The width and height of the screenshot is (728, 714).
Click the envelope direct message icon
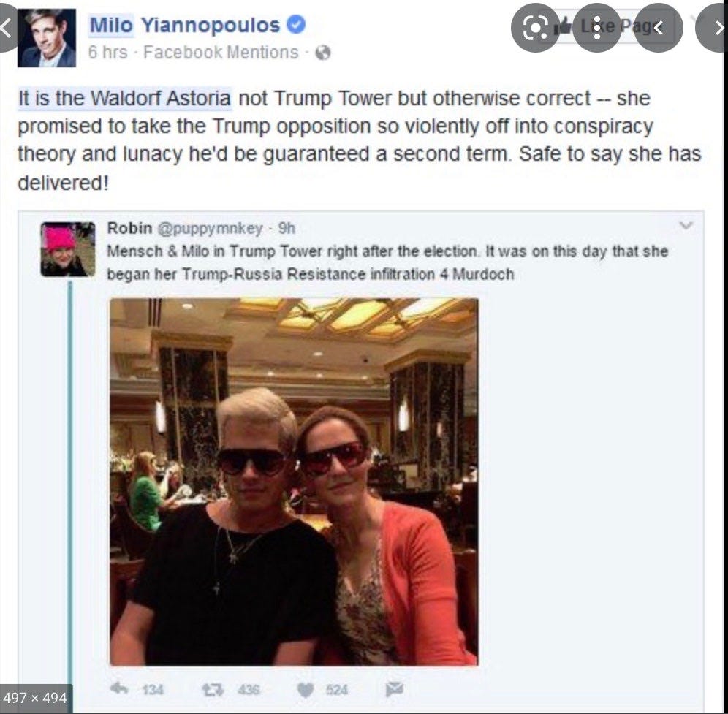tap(395, 689)
